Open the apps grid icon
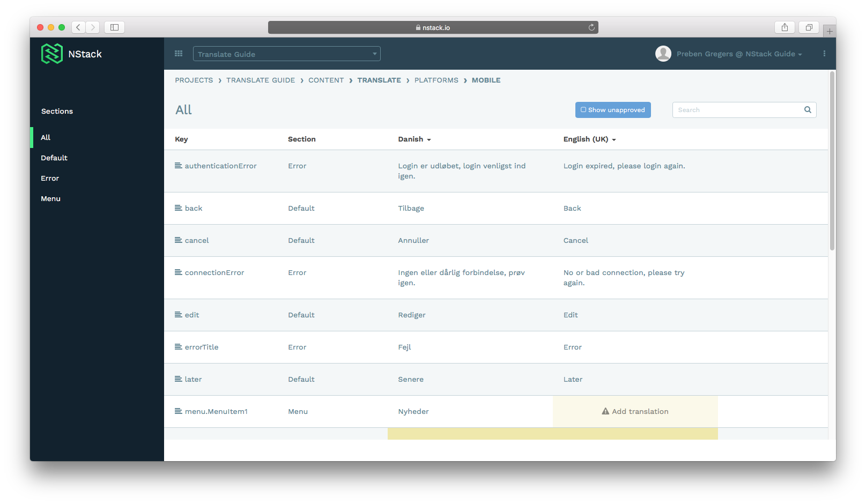Image resolution: width=866 pixels, height=504 pixels. coord(179,54)
